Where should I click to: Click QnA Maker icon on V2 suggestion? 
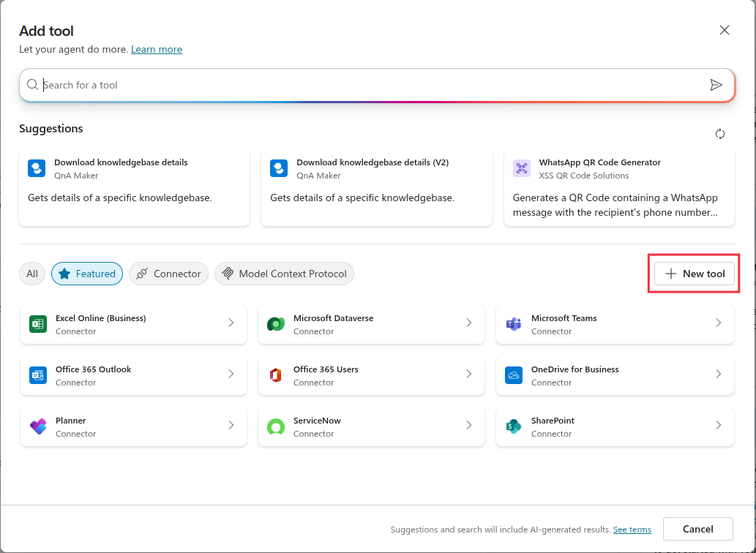click(x=279, y=168)
